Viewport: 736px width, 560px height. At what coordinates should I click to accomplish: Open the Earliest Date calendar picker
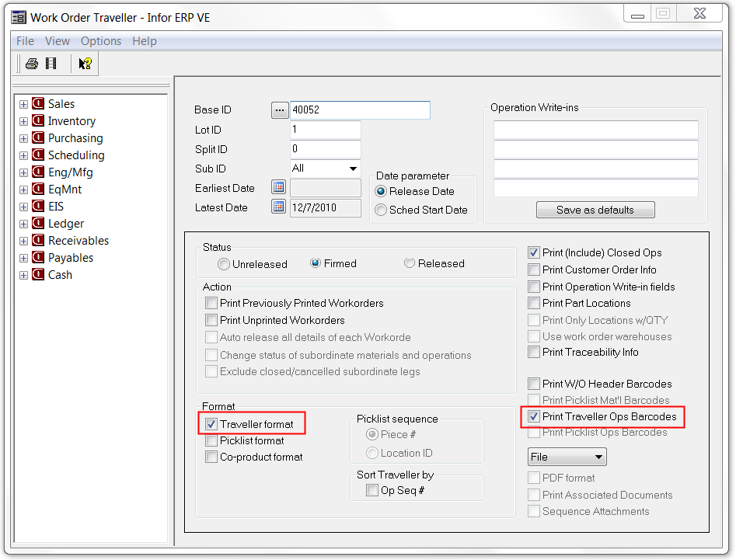pos(279,187)
